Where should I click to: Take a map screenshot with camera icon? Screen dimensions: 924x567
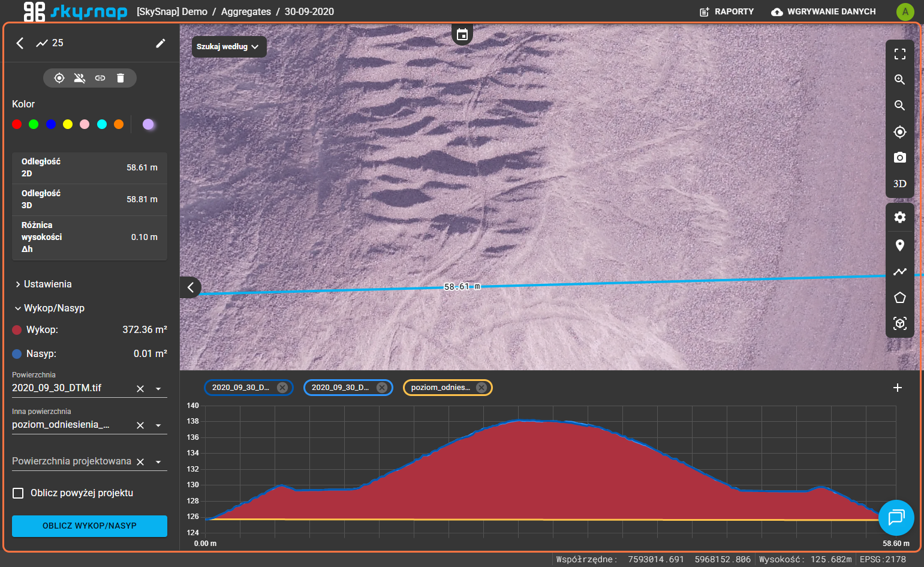[899, 158]
